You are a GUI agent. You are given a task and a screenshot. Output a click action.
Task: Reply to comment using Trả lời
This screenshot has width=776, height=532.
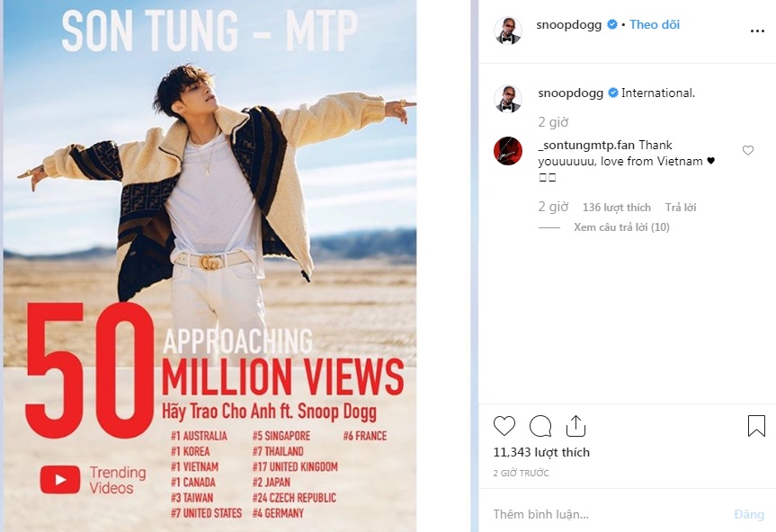coord(681,208)
